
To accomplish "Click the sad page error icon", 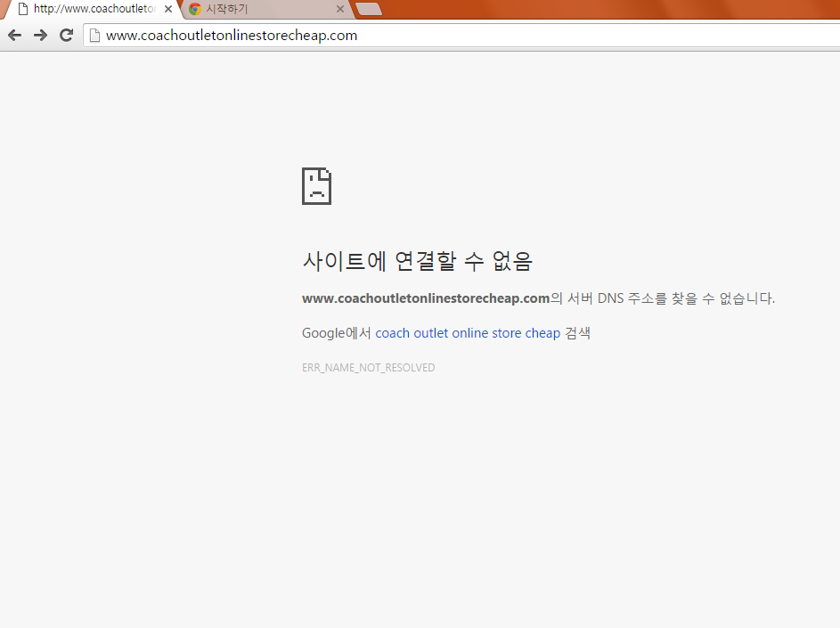I will [x=316, y=186].
